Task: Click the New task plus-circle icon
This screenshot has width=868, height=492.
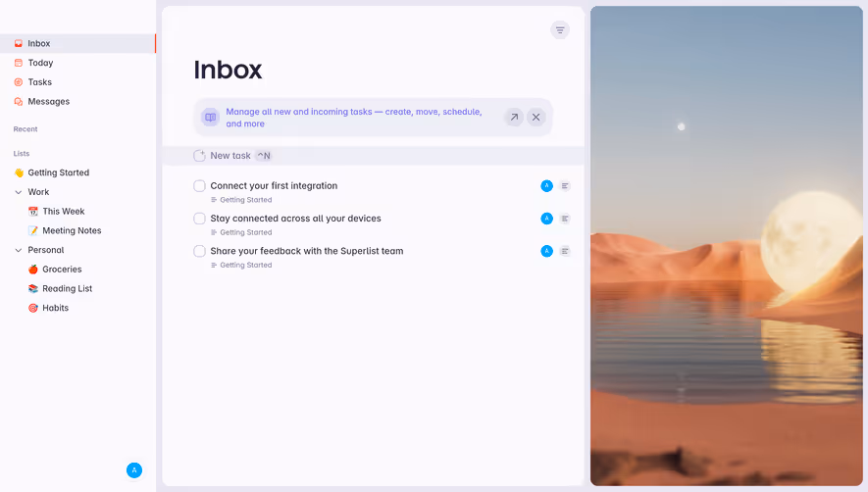Action: click(199, 156)
